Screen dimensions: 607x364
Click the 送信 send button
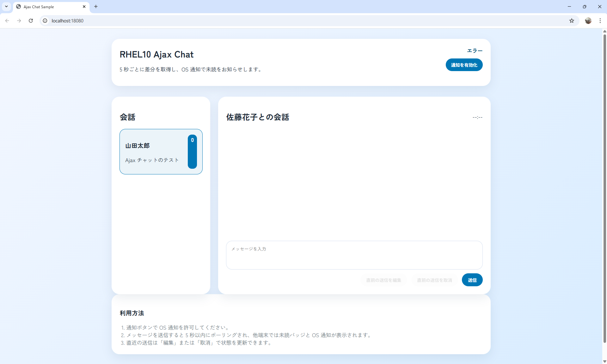[x=472, y=280]
